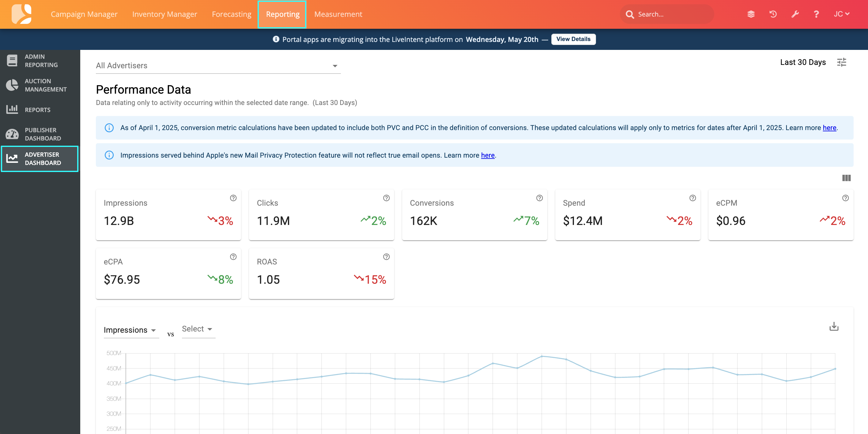Screen dimensions: 868x434
Task: Click the wrench tools icon
Action: click(x=795, y=14)
